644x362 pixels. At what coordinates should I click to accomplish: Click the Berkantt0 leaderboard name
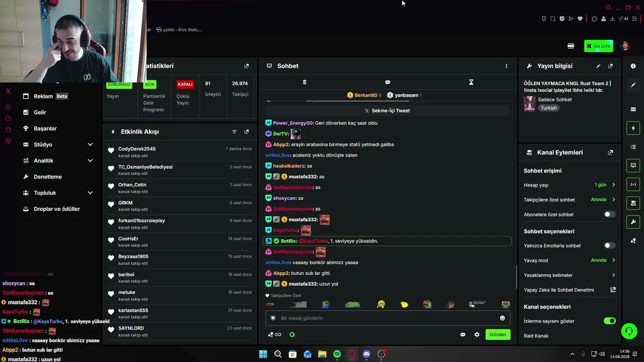366,95
